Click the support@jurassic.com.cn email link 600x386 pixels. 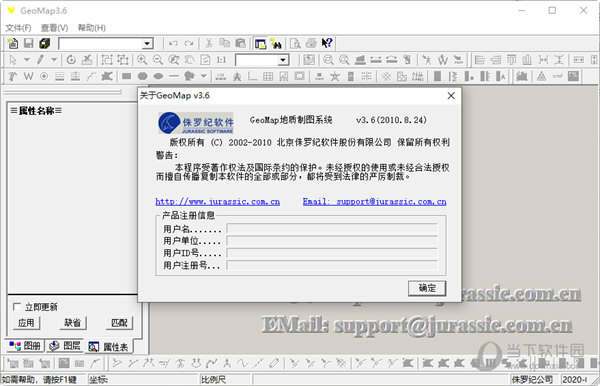click(x=375, y=202)
